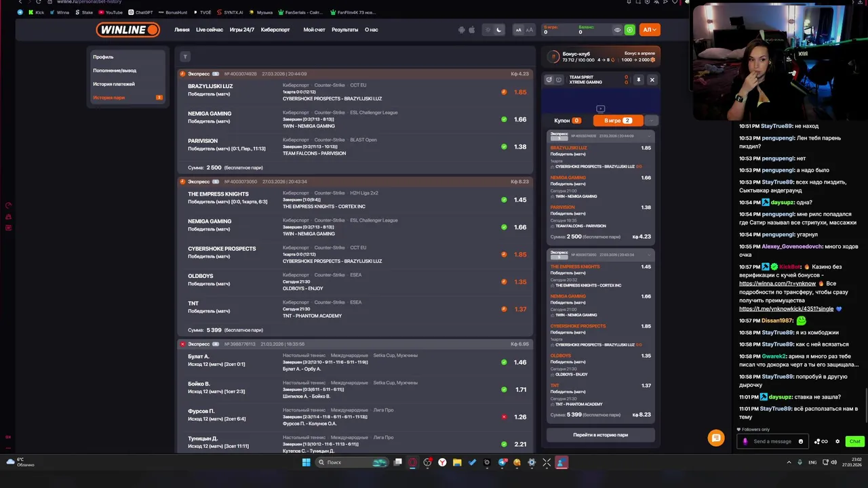Open the ChatGPT bookmark
Screen dimensions: 868x488
[140, 12]
